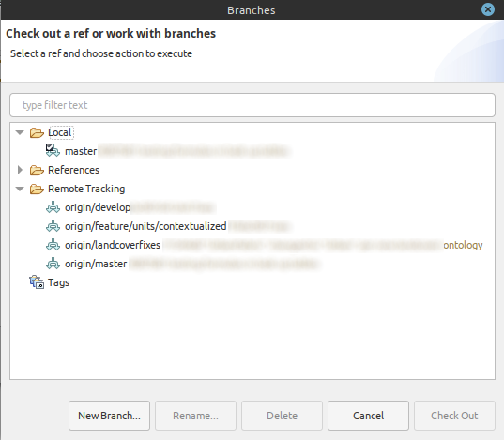Click the origin/master branch icon
Viewport: 504px width, 440px height.
[53, 264]
